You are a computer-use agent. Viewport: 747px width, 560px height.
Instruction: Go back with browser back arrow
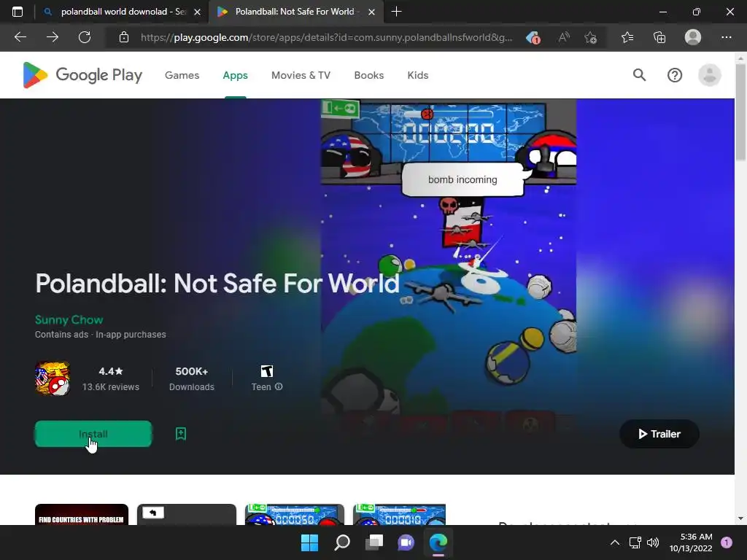point(20,37)
